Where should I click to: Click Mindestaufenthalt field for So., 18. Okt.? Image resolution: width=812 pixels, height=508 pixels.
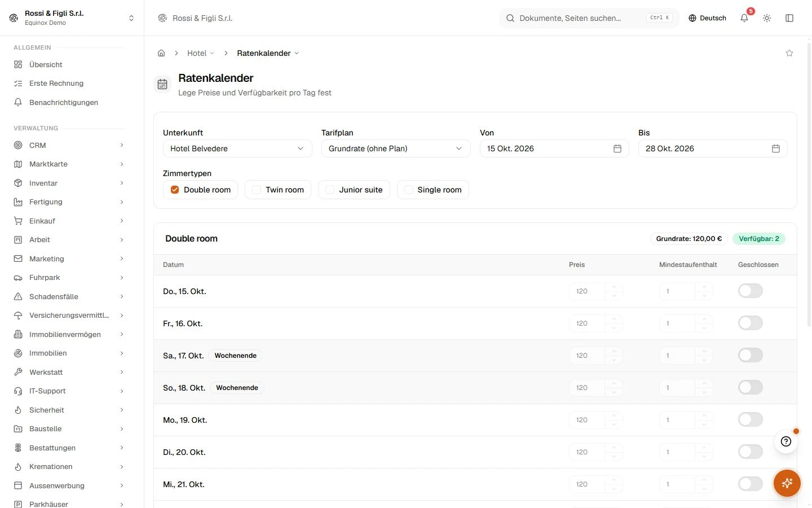pos(677,388)
